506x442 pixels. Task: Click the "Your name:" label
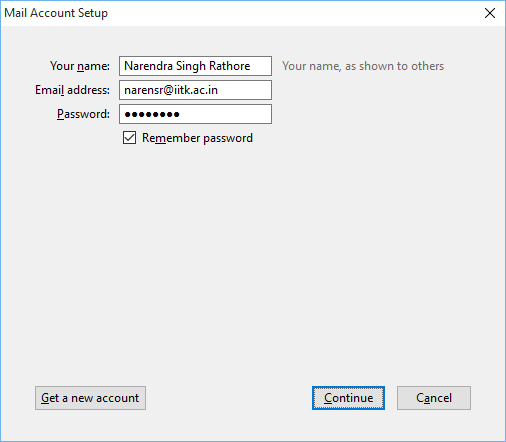pos(80,66)
